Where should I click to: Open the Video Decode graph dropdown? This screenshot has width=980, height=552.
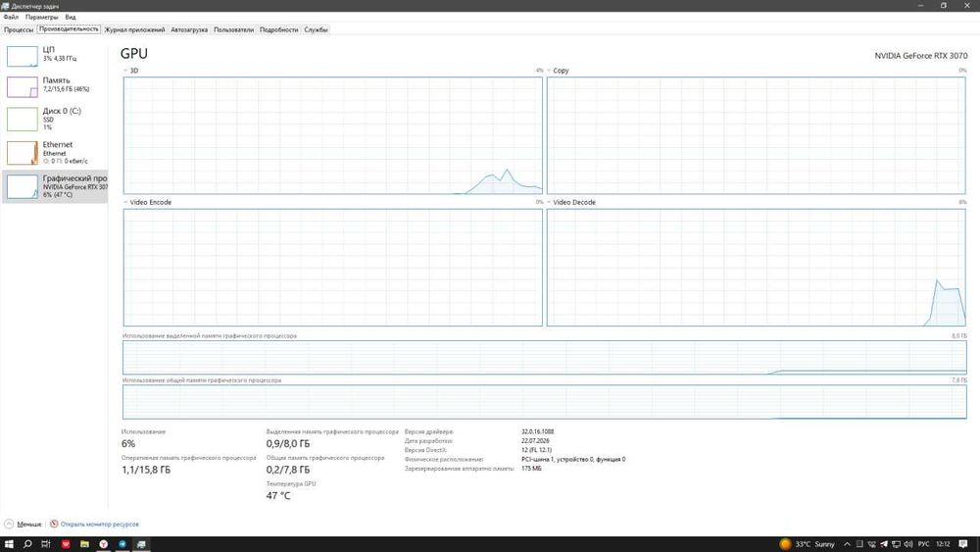pyautogui.click(x=549, y=202)
